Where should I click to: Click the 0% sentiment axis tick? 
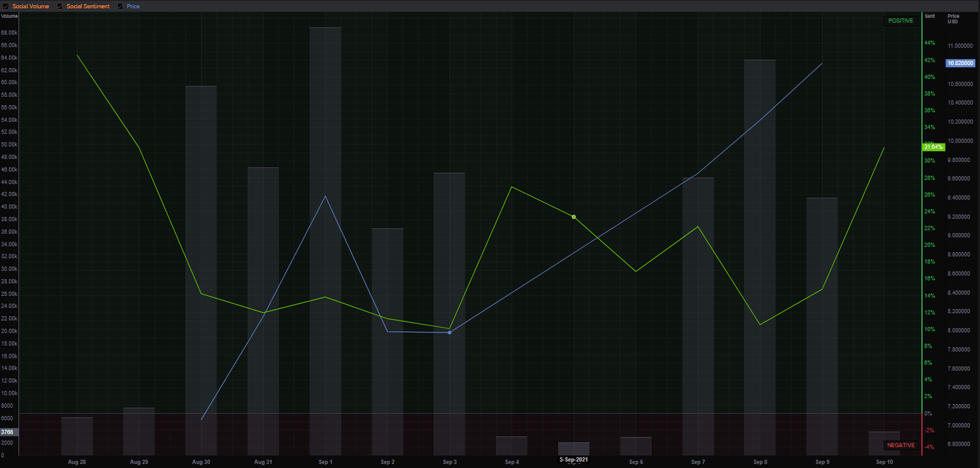928,413
